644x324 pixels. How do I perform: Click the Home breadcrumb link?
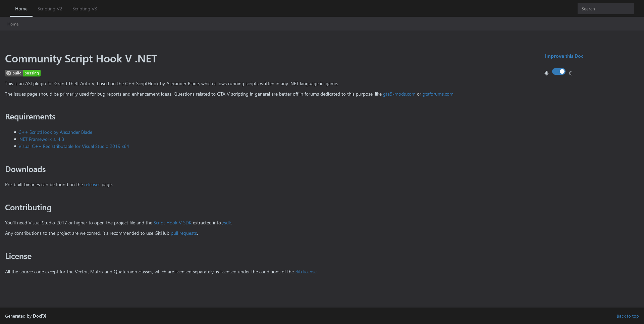tap(13, 24)
